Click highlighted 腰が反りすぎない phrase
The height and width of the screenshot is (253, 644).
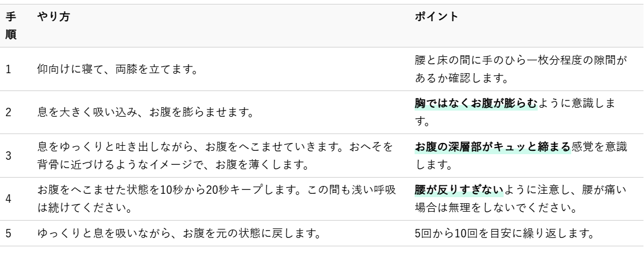pos(459,190)
